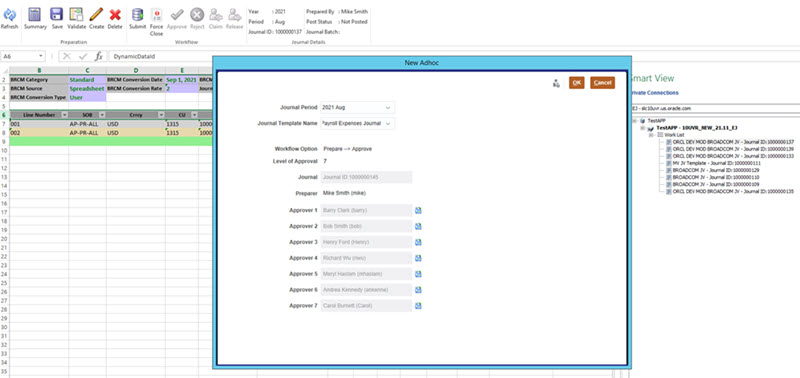Confirm the New Adhoc dialog with OK
Image resolution: width=800 pixels, height=378 pixels.
coord(577,83)
